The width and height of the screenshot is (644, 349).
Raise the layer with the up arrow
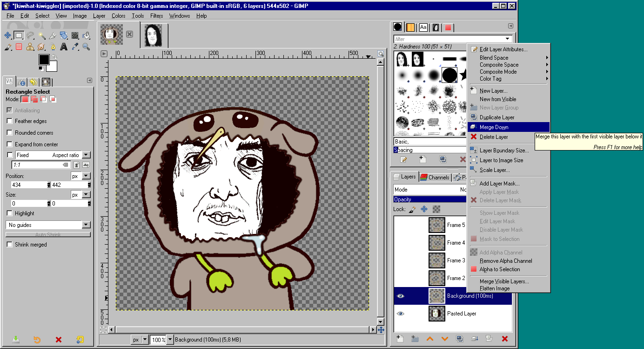tap(429, 339)
